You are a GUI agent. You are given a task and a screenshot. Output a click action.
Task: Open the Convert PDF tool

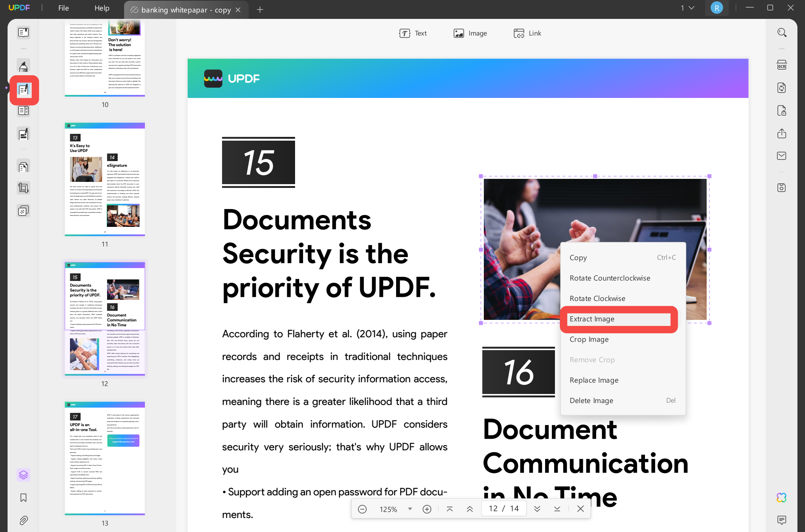click(782, 87)
